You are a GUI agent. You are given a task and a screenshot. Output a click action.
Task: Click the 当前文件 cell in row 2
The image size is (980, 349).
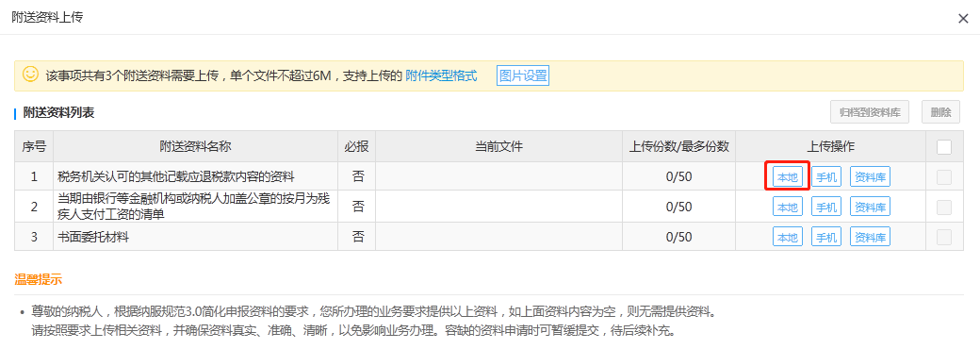tap(498, 207)
